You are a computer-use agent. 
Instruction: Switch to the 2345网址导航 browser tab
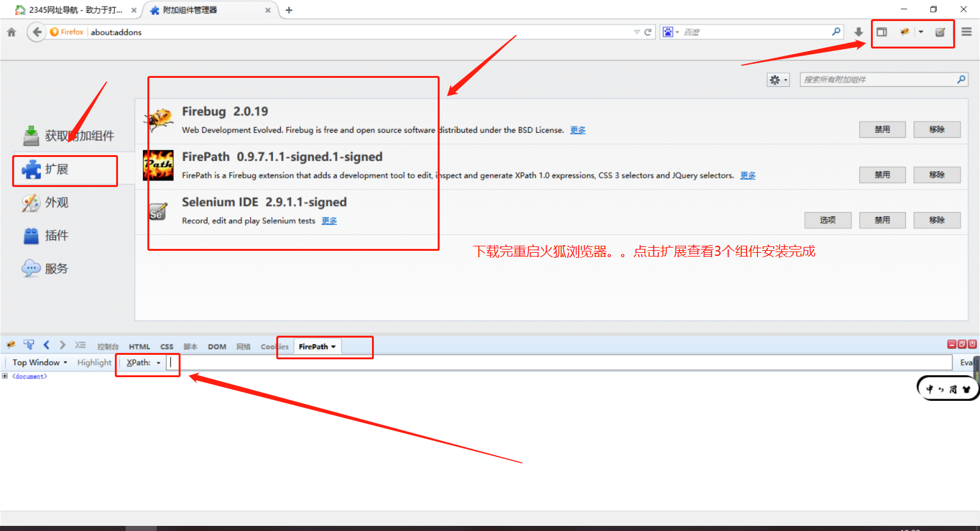(75, 10)
